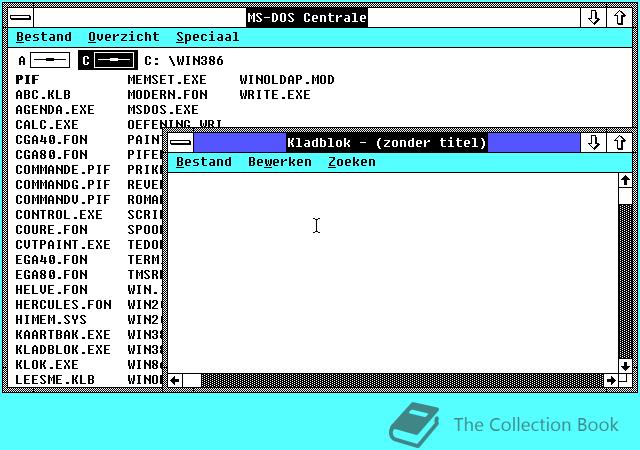Open Speciaal menu in MS-DOS Centrale
The width and height of the screenshot is (640, 450).
tap(207, 37)
